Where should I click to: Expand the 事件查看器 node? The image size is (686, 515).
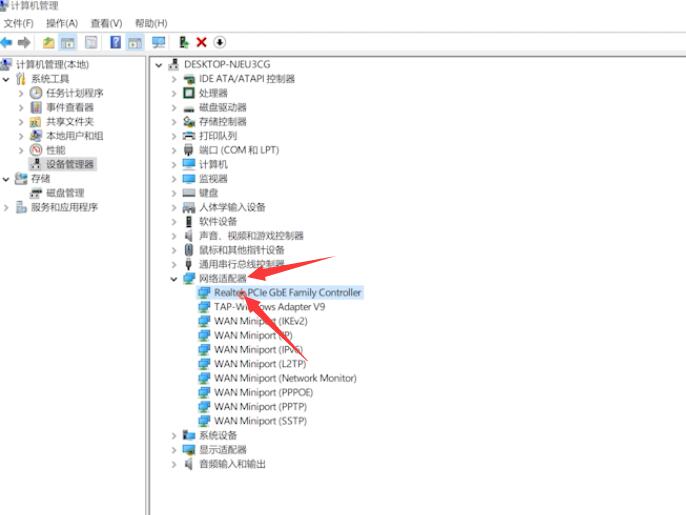tap(21, 108)
